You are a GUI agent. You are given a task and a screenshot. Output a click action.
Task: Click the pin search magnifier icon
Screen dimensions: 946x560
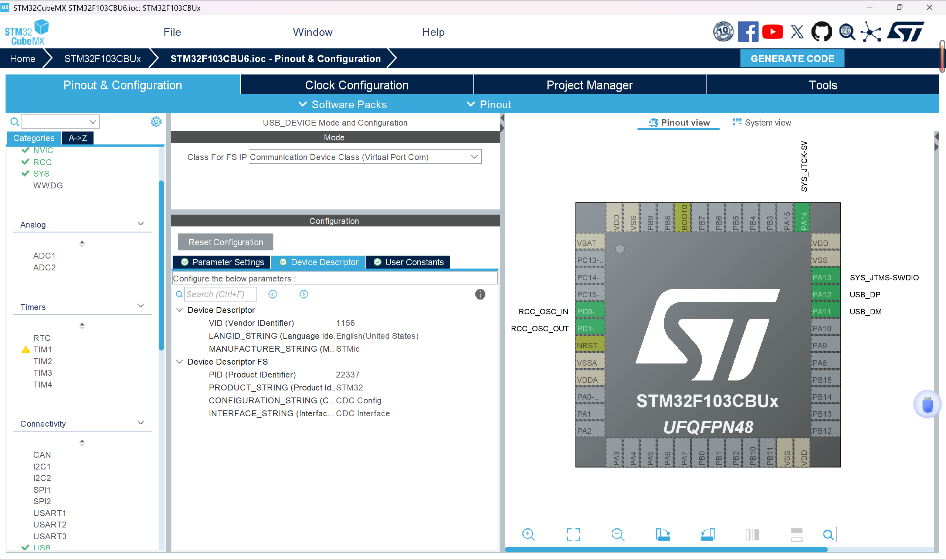[828, 535]
